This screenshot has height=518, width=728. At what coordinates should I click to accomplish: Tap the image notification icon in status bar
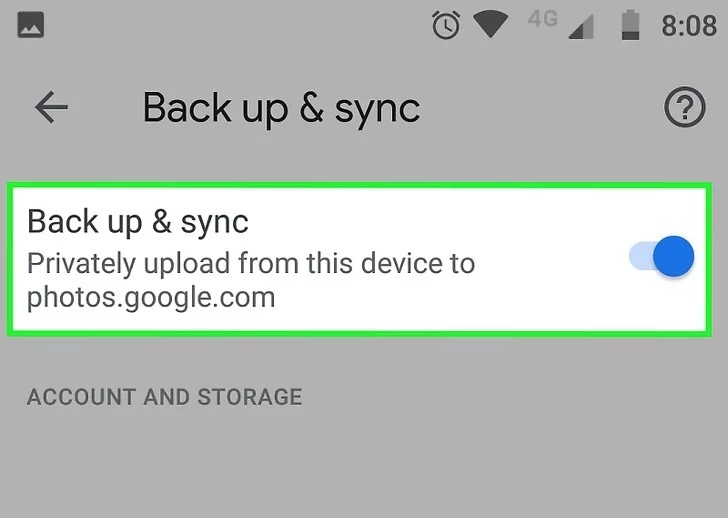31,25
